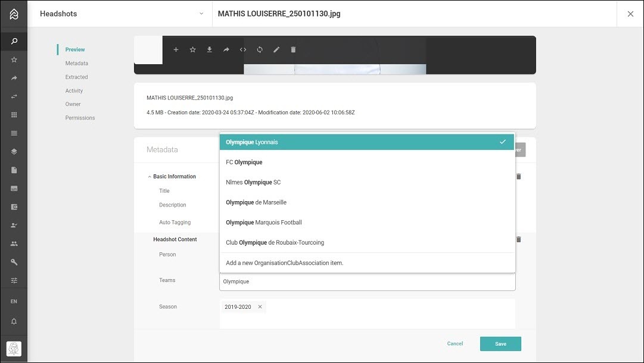Screen dimensions: 644x363
Task: Choose Olympique Marquois Football from suggestions
Action: [x=368, y=223]
